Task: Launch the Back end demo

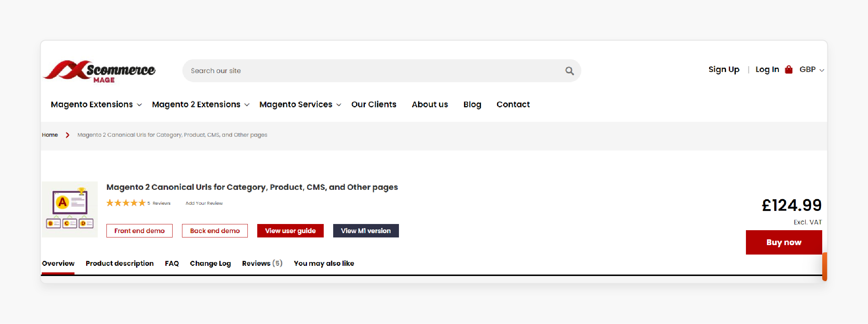Action: tap(215, 231)
